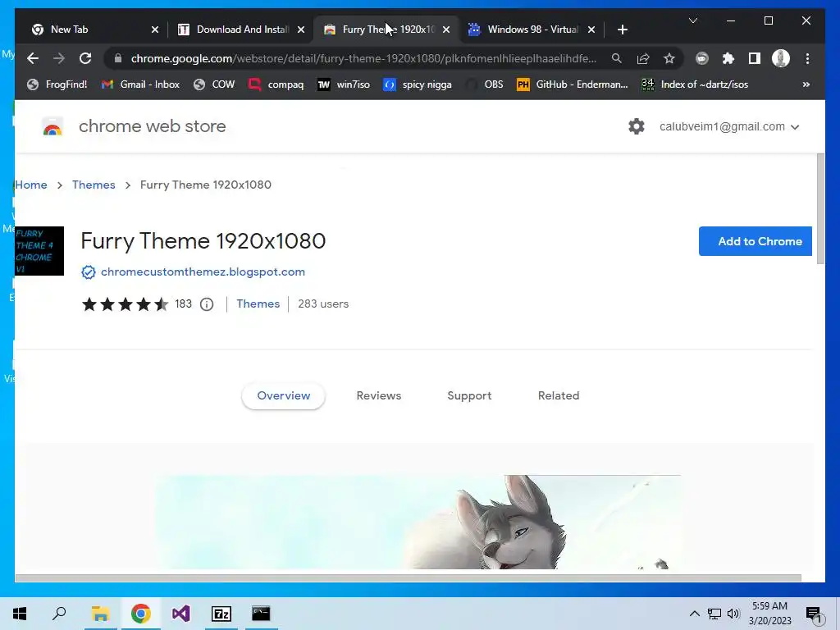Open 7-Zip from the taskbar

221,614
